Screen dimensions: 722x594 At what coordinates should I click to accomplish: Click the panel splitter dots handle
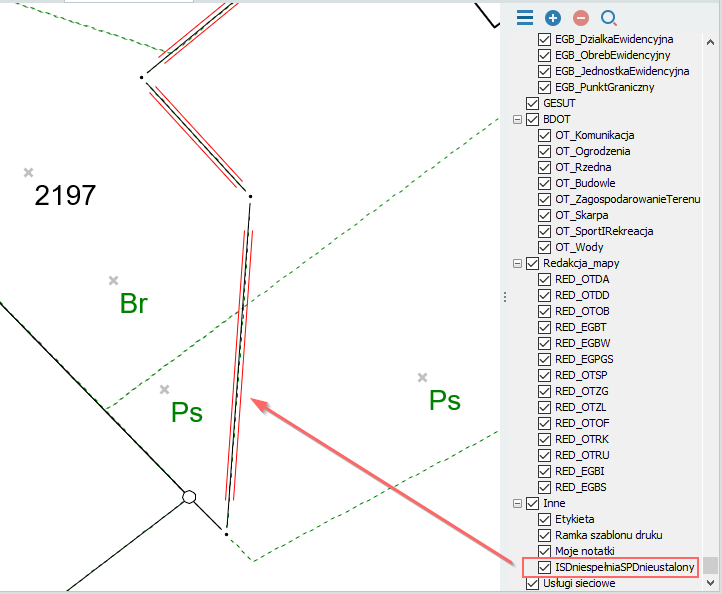504,297
